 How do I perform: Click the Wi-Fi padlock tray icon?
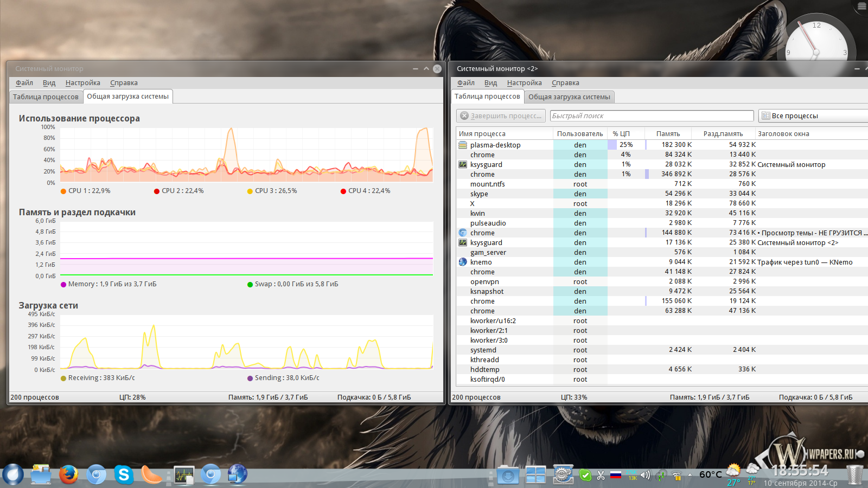677,476
